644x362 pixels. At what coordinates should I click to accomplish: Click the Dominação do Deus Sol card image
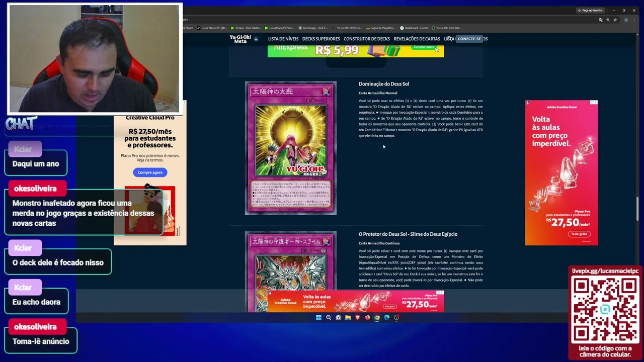(x=291, y=148)
